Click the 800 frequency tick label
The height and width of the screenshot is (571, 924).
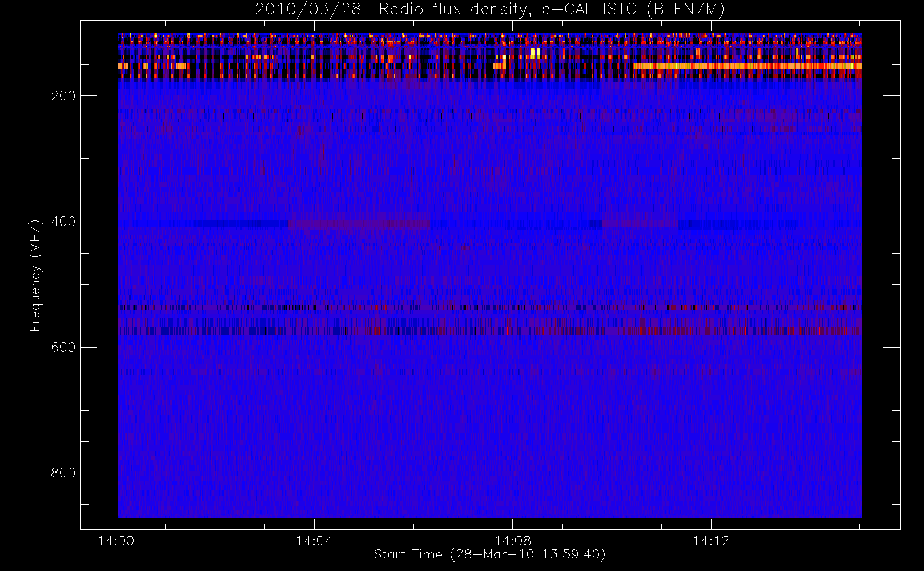point(63,473)
